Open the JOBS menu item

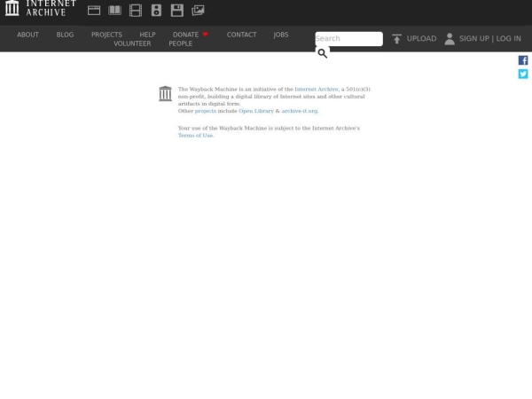[x=281, y=35]
